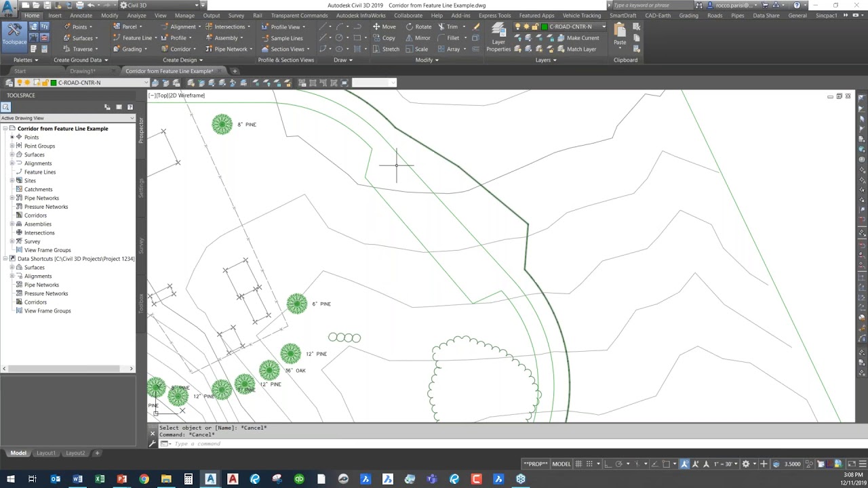
Task: Click the Fillet tool
Action: [x=448, y=38]
